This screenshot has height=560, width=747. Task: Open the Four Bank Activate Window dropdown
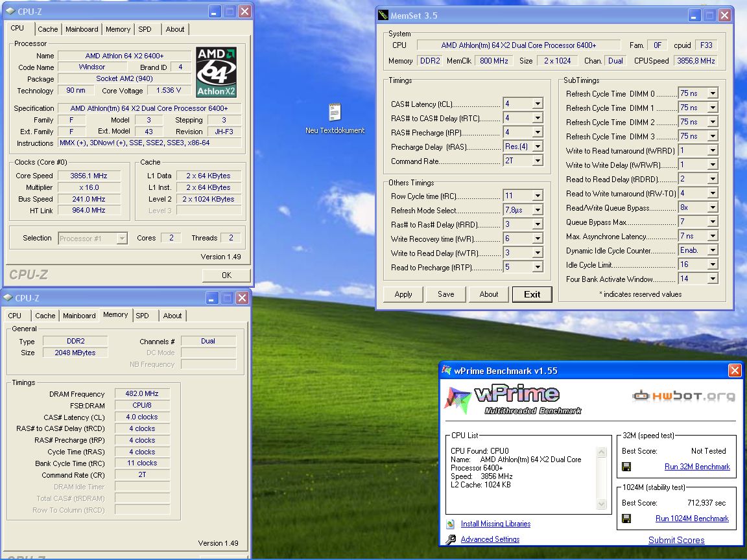point(713,279)
